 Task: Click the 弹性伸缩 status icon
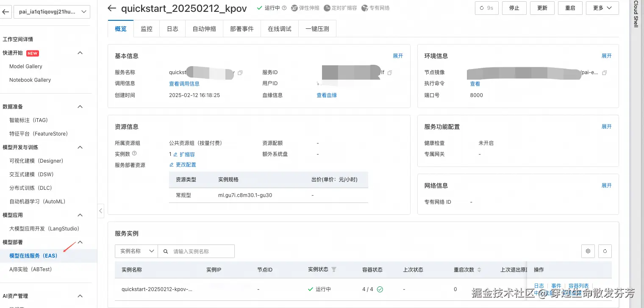point(294,8)
